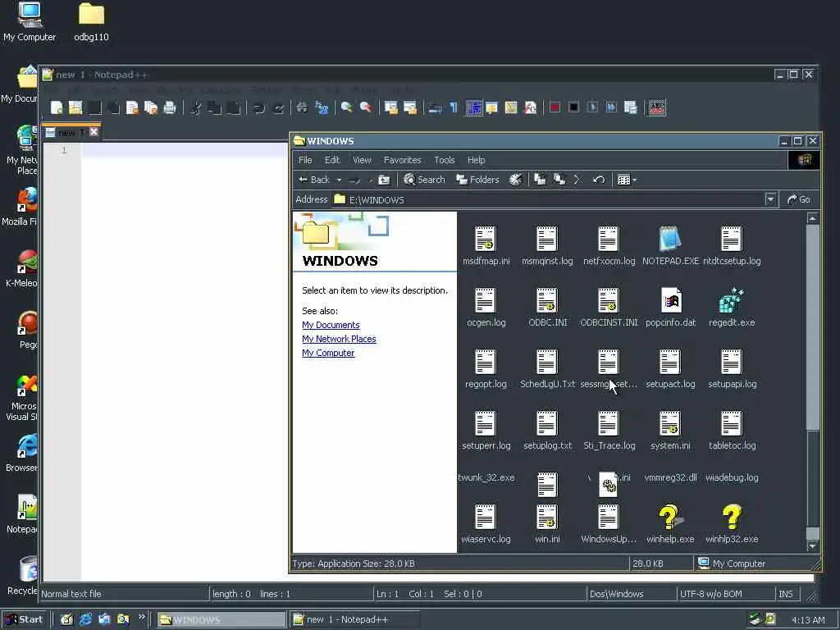Click Playback macro icon
The image size is (840, 630).
click(592, 107)
